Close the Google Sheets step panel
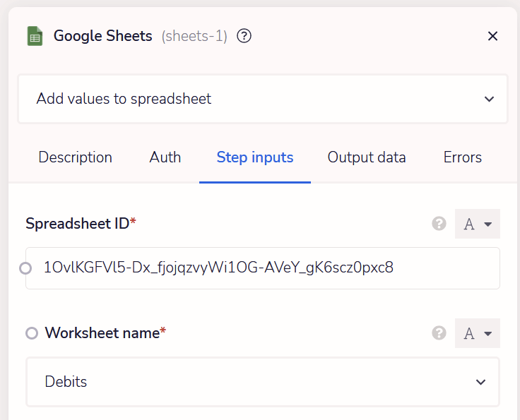 coord(493,36)
